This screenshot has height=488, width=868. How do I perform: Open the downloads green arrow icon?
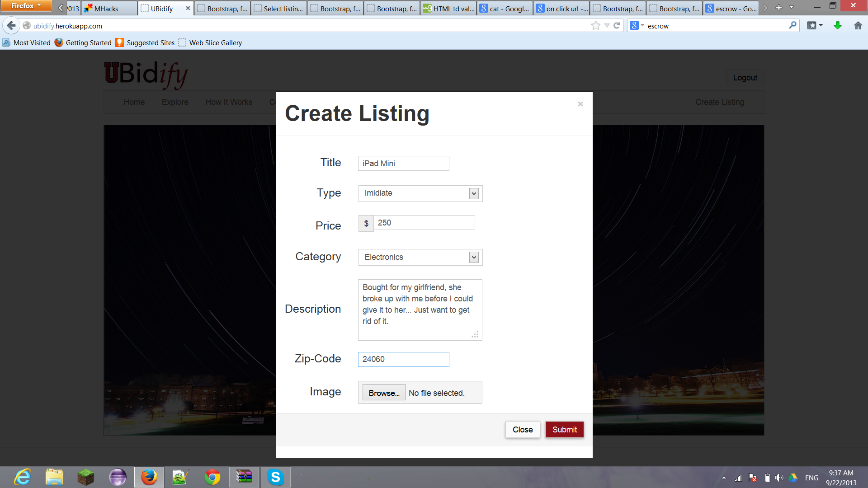pyautogui.click(x=837, y=26)
